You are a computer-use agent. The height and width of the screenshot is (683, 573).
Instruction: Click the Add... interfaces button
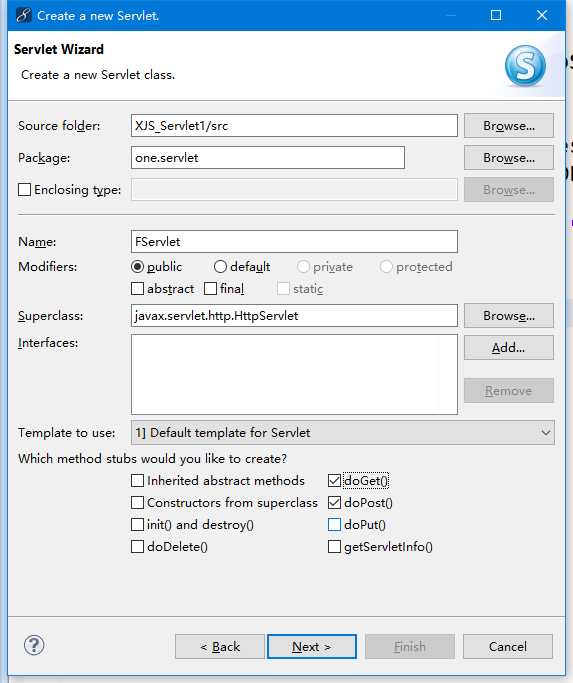click(x=509, y=348)
